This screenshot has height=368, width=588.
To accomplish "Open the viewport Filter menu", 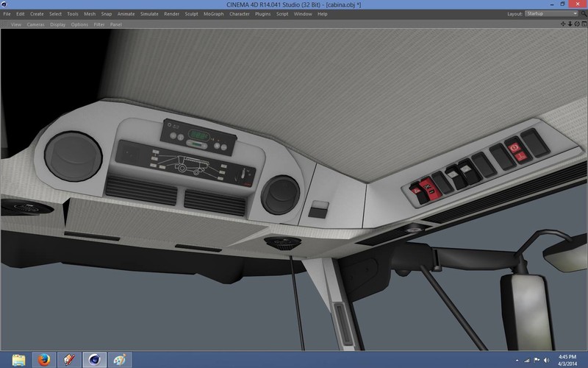I will pyautogui.click(x=99, y=24).
